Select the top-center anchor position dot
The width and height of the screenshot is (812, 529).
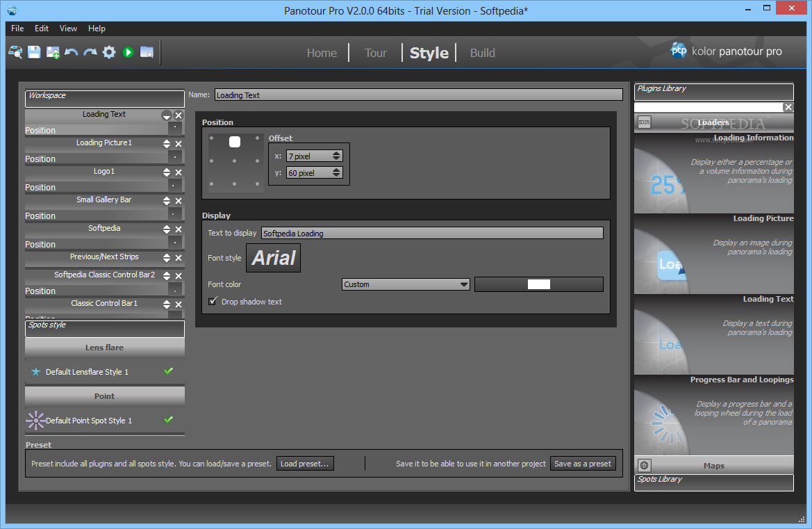tap(235, 141)
